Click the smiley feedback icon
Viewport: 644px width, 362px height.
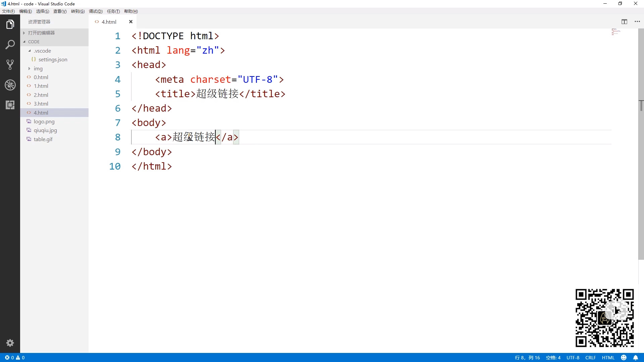click(x=624, y=358)
